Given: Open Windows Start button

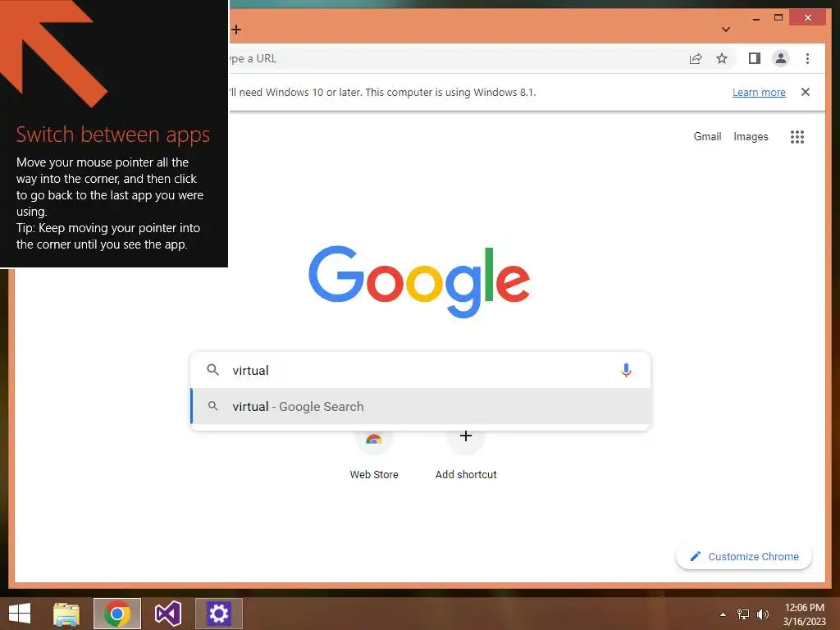Looking at the screenshot, I should coord(20,614).
